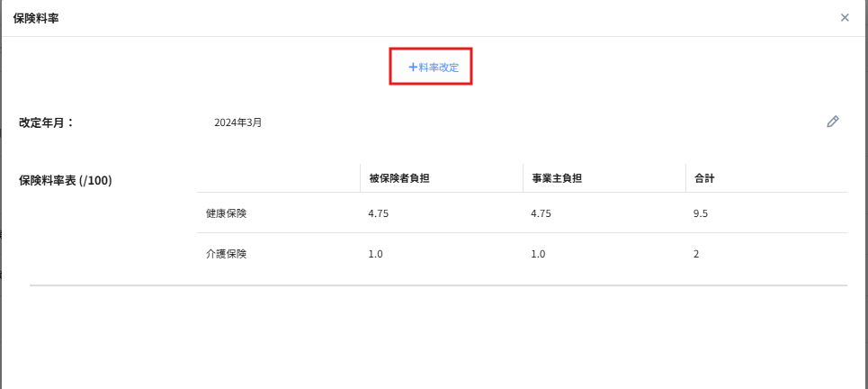868x389 pixels.
Task: Click the 健康保険 total value 9.5
Action: click(700, 213)
